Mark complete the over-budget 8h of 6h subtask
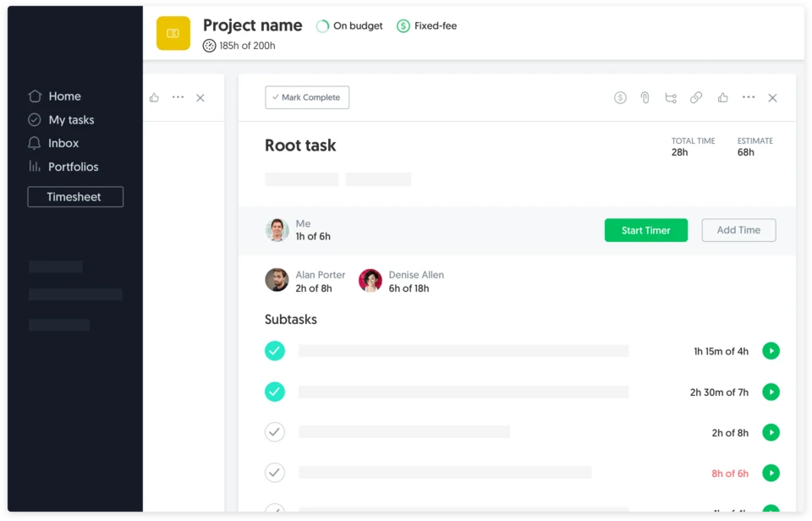The image size is (812, 521). click(275, 473)
